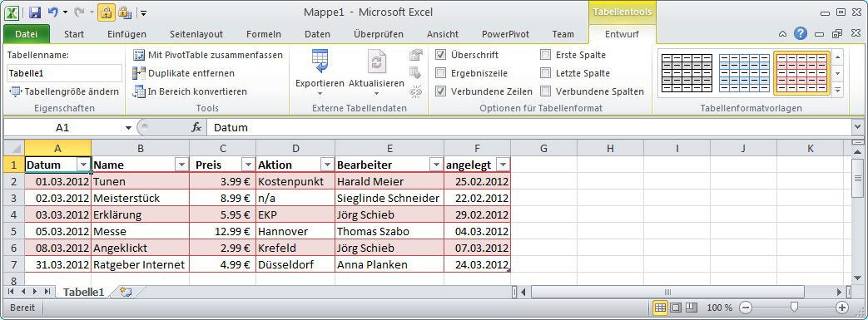This screenshot has height=320, width=868.
Task: Enable the Ergebniszeile checkbox
Action: coord(440,73)
